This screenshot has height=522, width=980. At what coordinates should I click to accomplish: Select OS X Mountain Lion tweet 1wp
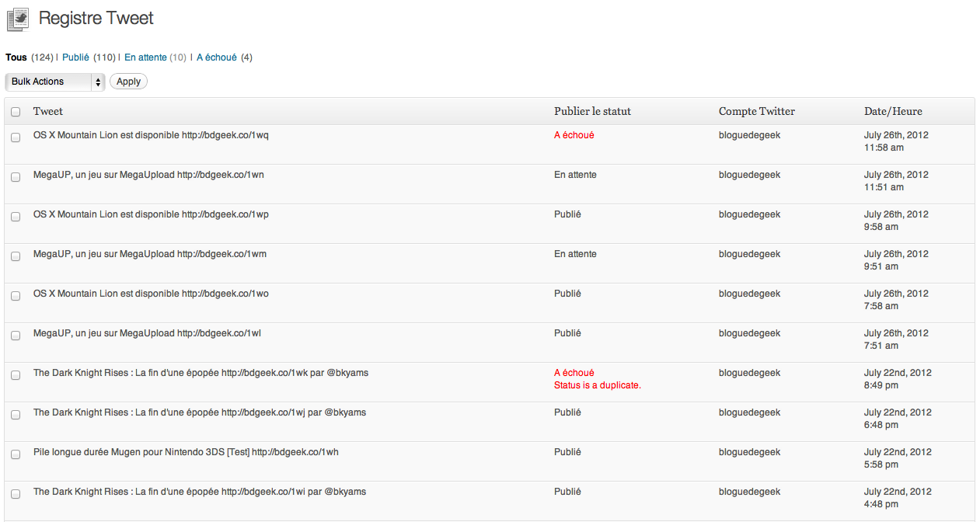151,214
